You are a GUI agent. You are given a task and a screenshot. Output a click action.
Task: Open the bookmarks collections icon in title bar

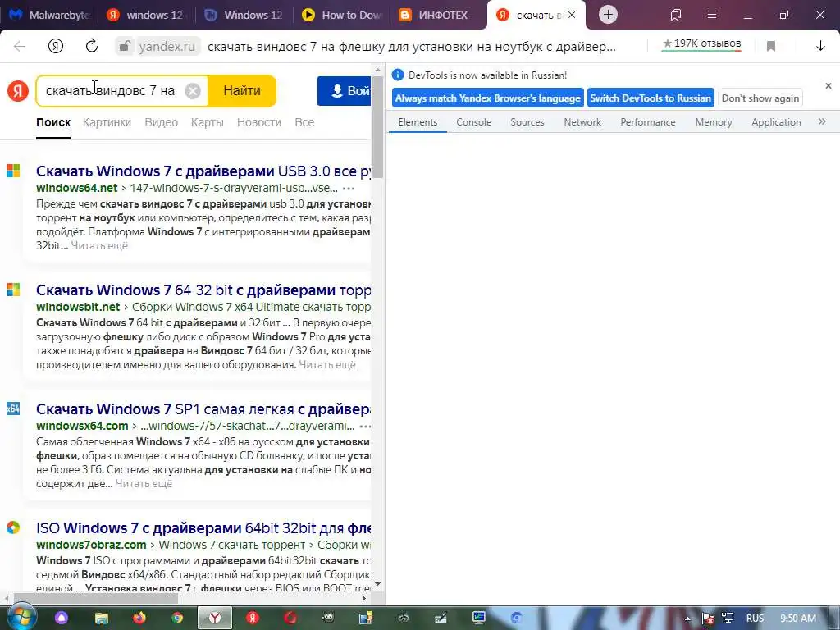click(676, 15)
